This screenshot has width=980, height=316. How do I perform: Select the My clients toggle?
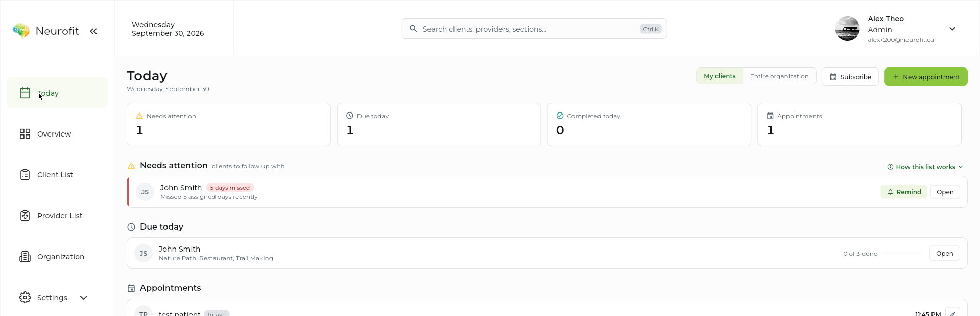pos(720,76)
